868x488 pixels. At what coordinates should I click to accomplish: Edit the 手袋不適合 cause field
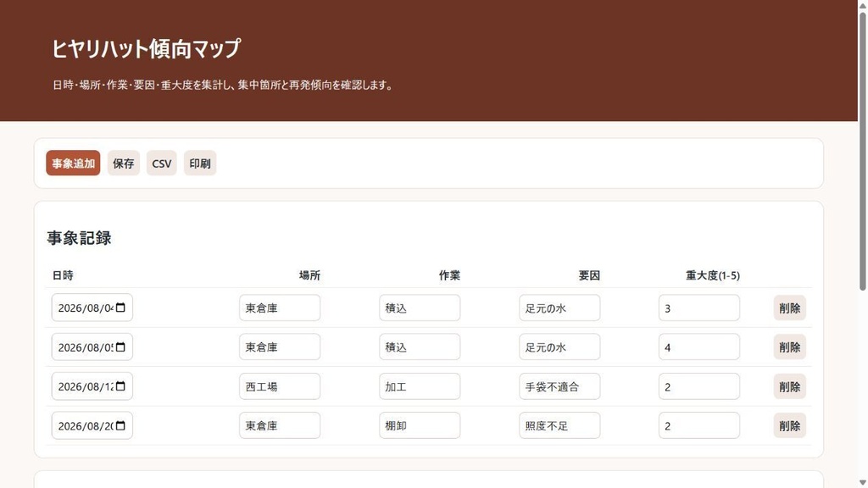(559, 386)
